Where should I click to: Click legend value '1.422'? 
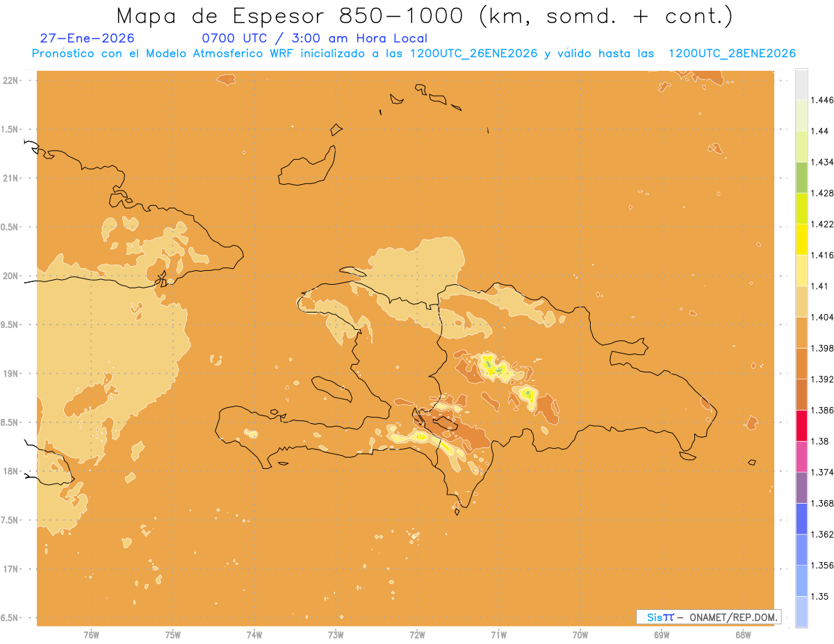pos(822,224)
